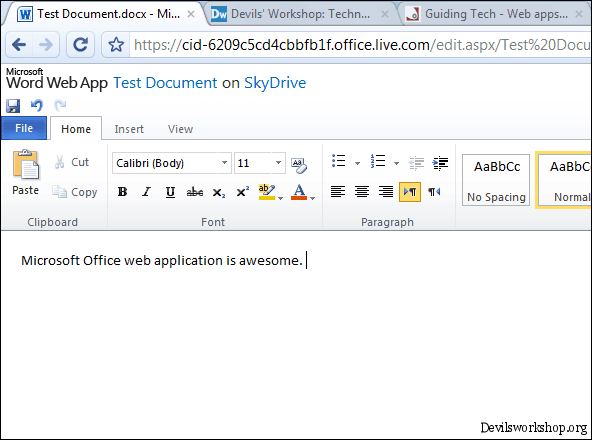Click the browser address bar URL
The image size is (592, 440).
[361, 45]
